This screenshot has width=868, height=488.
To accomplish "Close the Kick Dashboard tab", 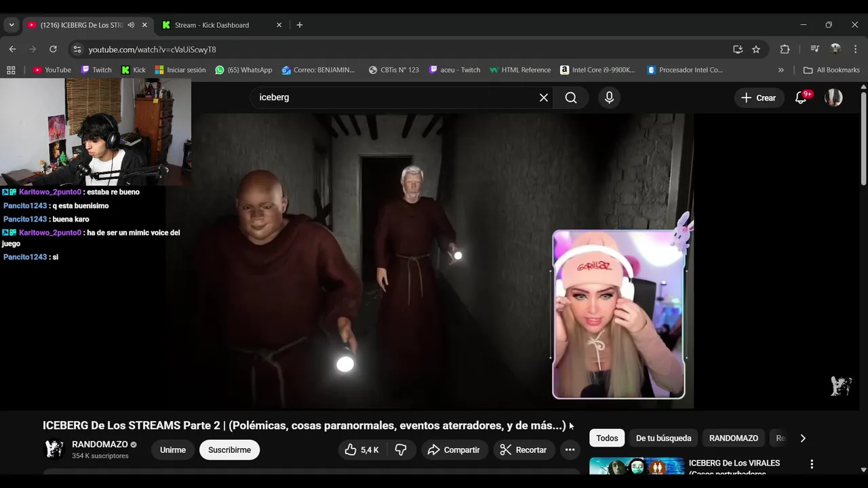I will [279, 25].
